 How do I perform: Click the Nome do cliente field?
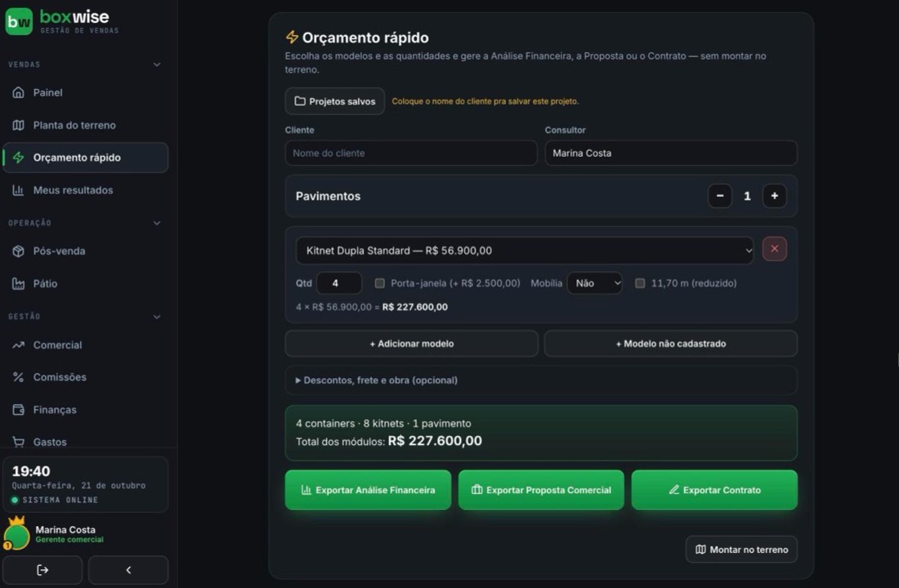pos(411,153)
